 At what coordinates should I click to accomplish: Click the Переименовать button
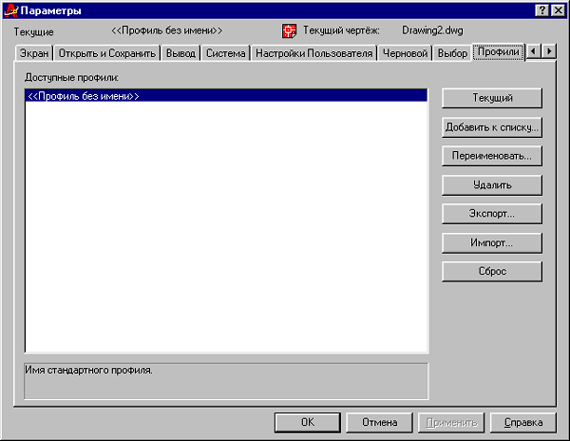click(x=492, y=156)
